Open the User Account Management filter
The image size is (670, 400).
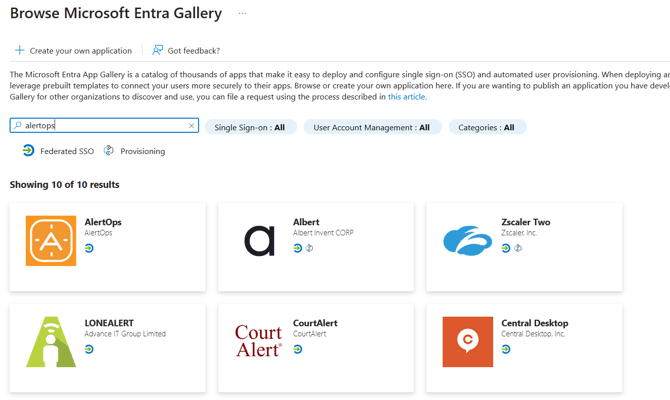[371, 127]
